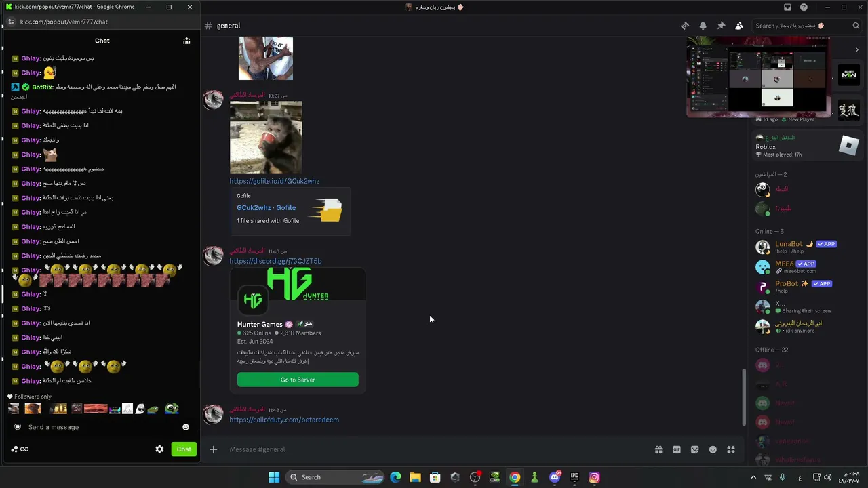Go to Server Hunter Games
Screen dimensions: 868x488
coord(298,380)
